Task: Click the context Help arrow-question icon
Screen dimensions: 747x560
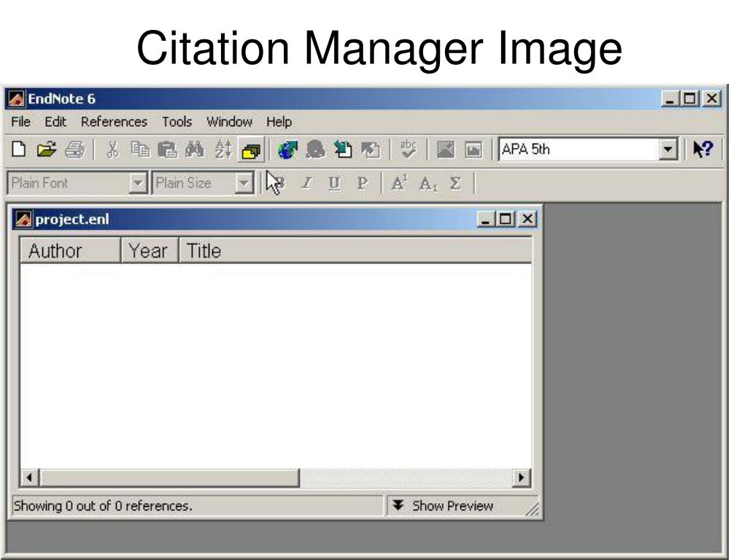Action: pos(703,149)
